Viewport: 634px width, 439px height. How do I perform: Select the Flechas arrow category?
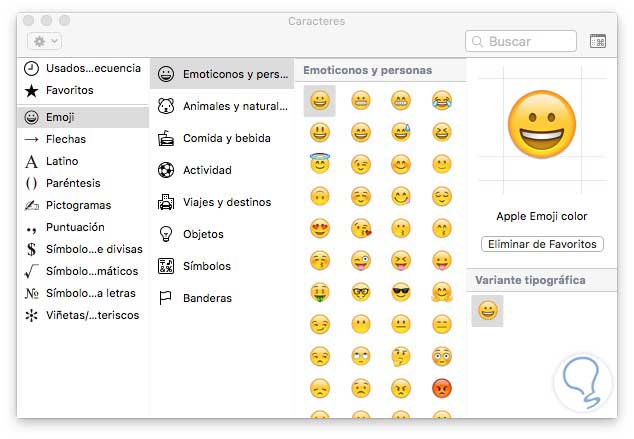point(65,139)
